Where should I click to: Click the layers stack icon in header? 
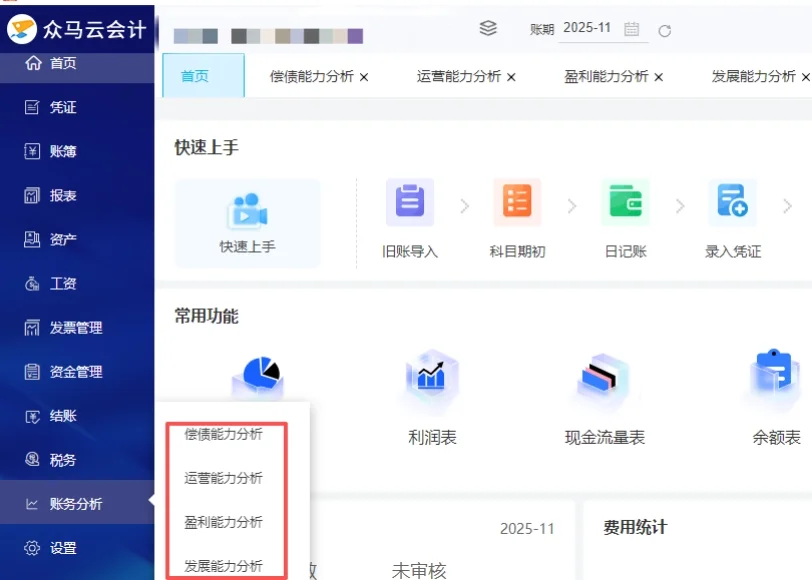[488, 28]
